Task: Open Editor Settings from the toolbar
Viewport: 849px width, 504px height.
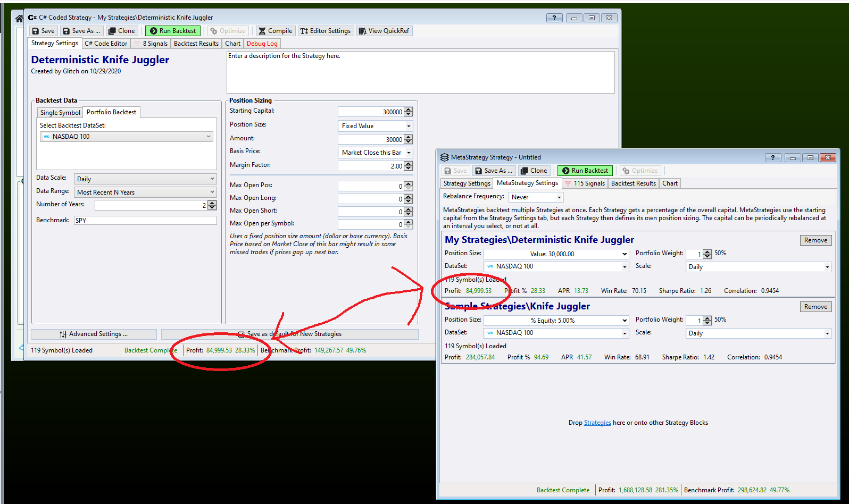Action: [326, 31]
